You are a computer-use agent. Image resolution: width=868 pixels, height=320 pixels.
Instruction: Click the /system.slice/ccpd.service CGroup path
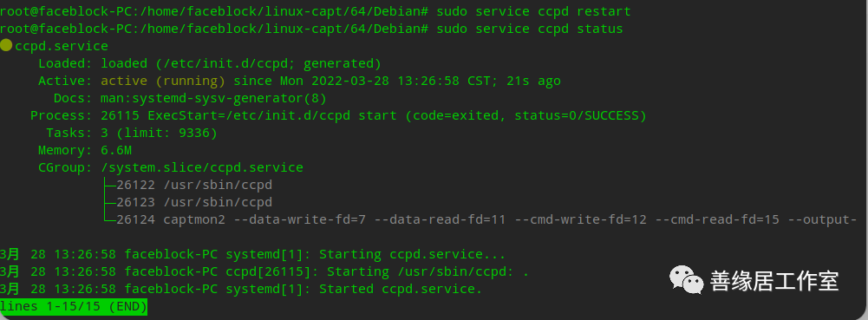pyautogui.click(x=202, y=167)
